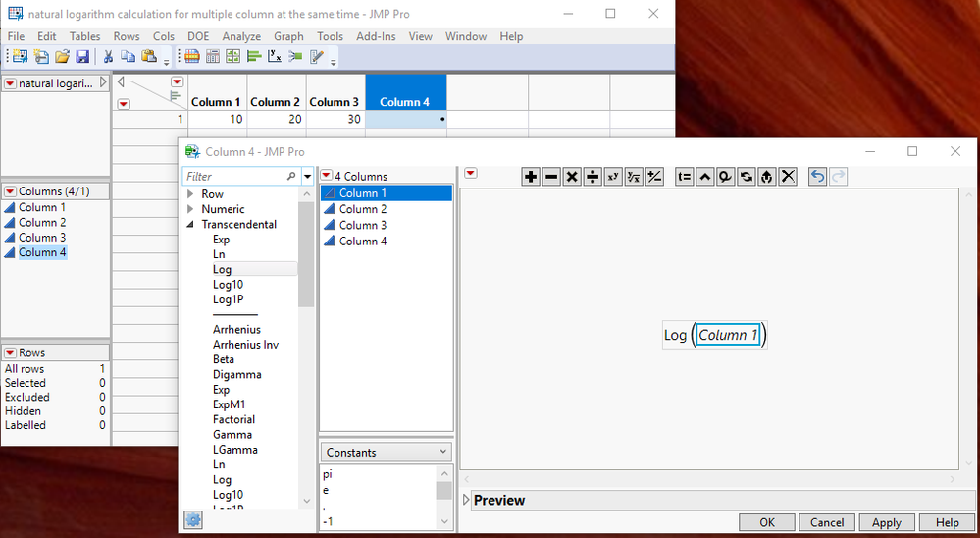Click the Tabulate calculator-style icon
This screenshot has height=538, width=980.
213,57
